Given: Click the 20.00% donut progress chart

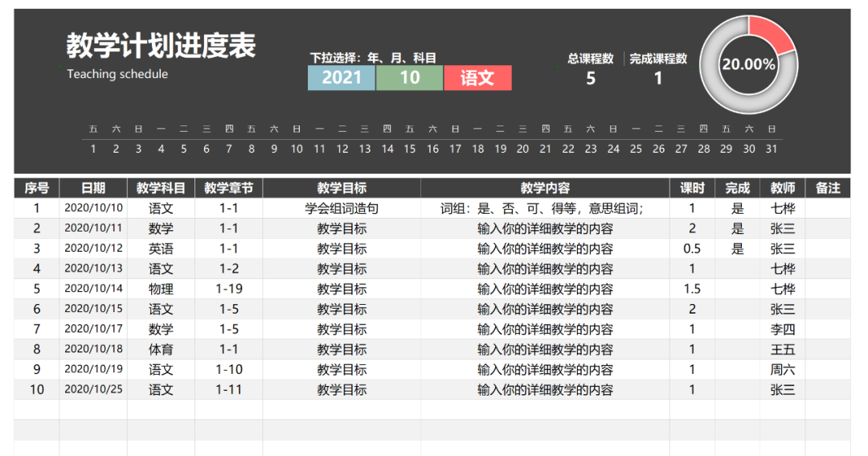Looking at the screenshot, I should tap(748, 64).
